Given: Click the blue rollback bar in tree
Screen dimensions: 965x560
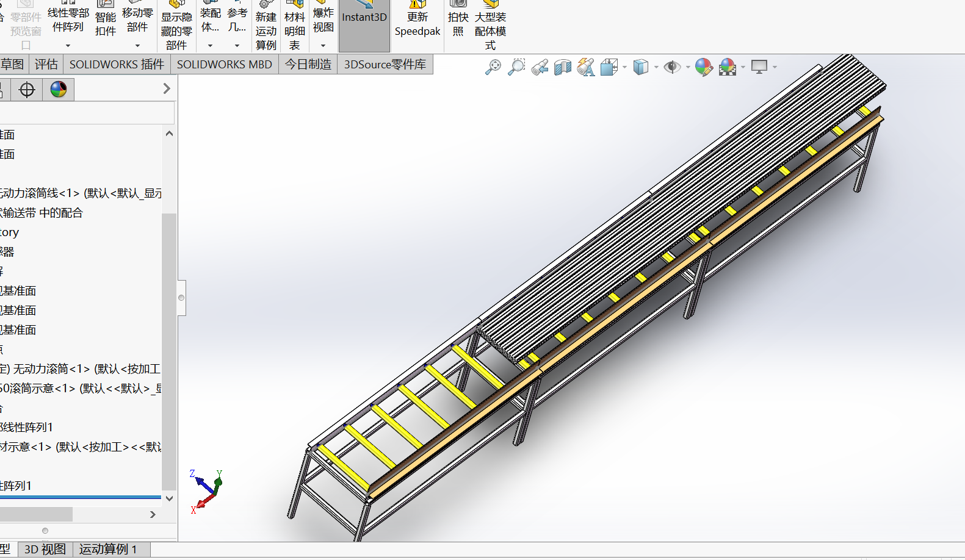Looking at the screenshot, I should coord(81,498).
